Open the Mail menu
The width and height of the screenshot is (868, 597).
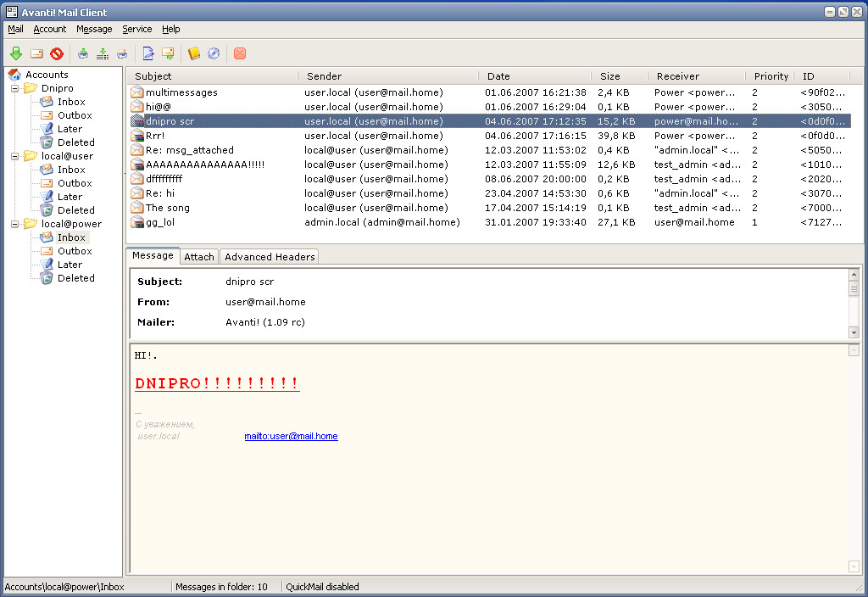coord(15,29)
